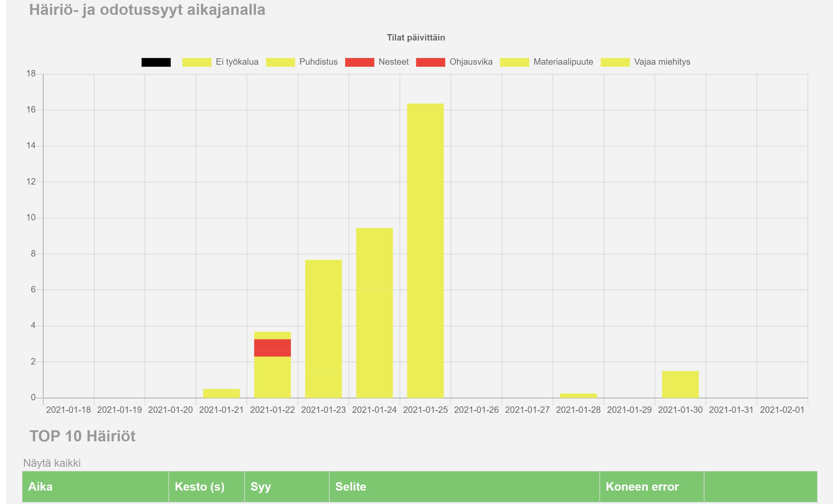
Task: Click the Näytä kaikki link
Action: [x=52, y=463]
